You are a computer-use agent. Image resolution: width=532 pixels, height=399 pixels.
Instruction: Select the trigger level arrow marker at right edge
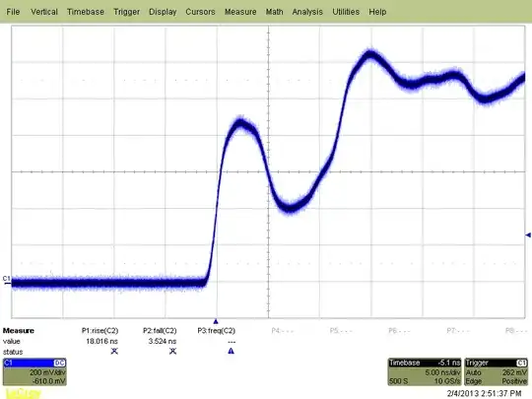tap(528, 234)
